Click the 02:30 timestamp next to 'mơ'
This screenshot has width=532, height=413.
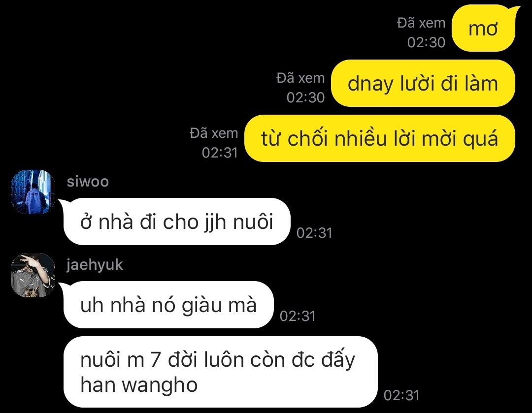pos(426,42)
